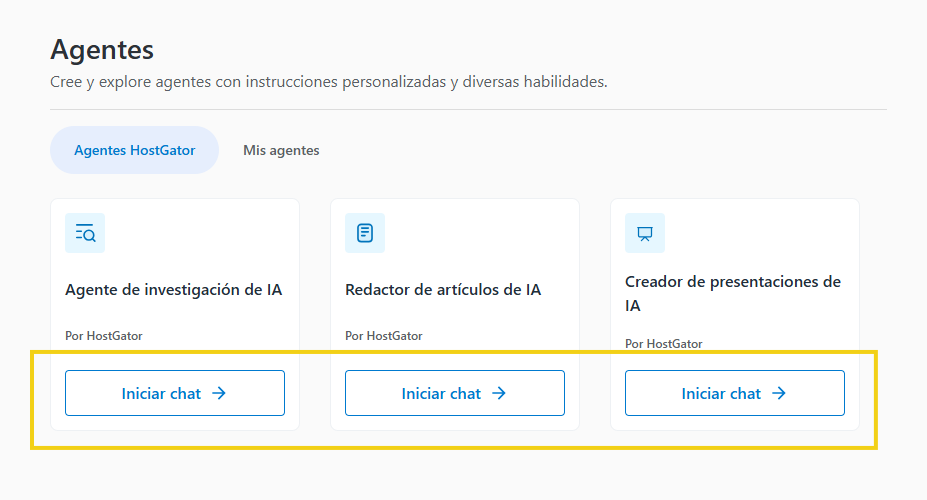Click the presentation creator screen icon

tap(645, 233)
